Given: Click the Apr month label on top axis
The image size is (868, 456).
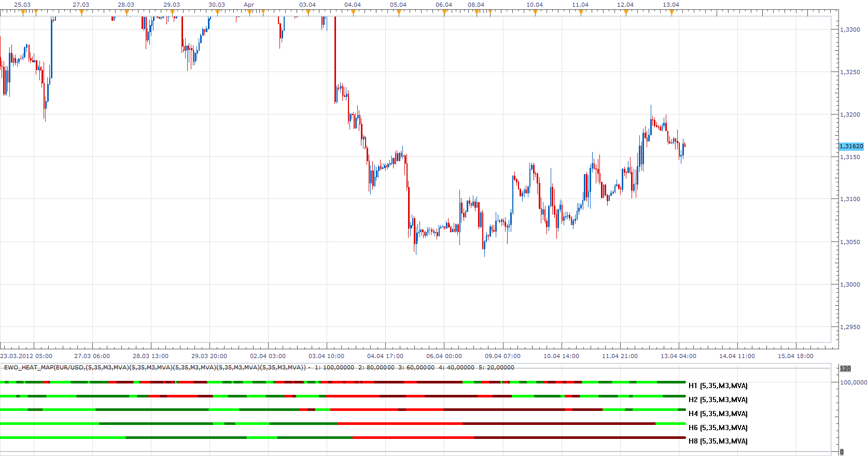Looking at the screenshot, I should pos(249,5).
